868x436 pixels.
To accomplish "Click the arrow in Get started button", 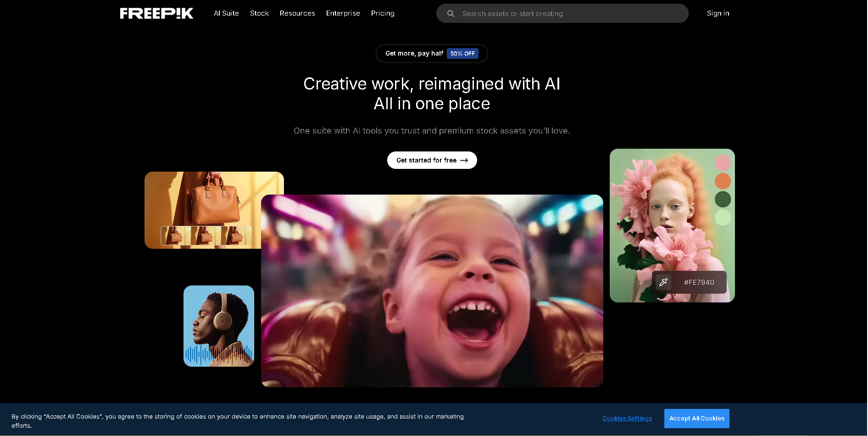I will pos(464,161).
